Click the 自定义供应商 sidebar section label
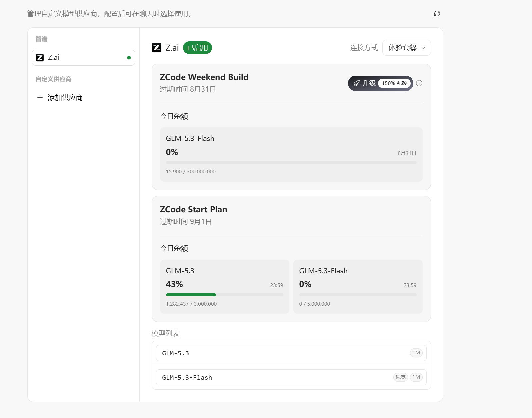 point(53,79)
